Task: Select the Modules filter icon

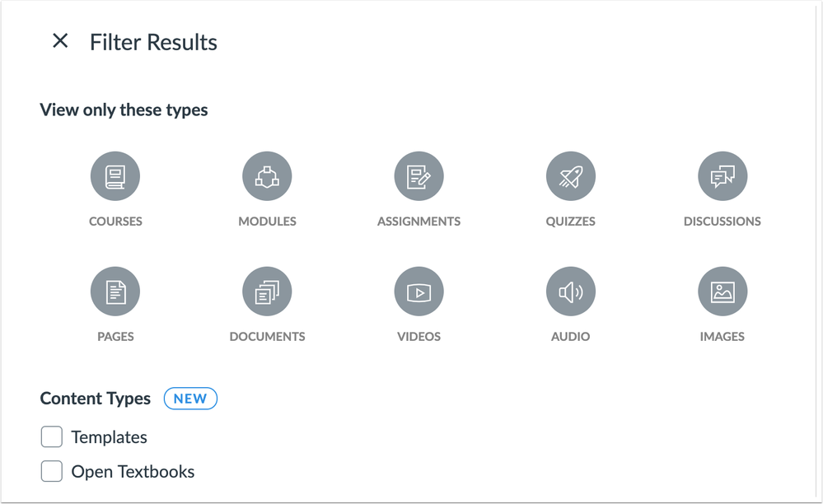Action: [267, 175]
